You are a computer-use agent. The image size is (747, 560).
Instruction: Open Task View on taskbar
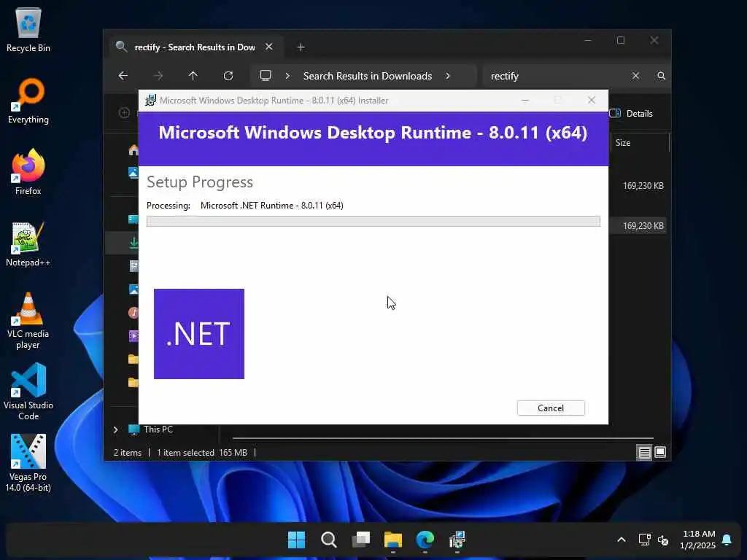click(x=361, y=540)
